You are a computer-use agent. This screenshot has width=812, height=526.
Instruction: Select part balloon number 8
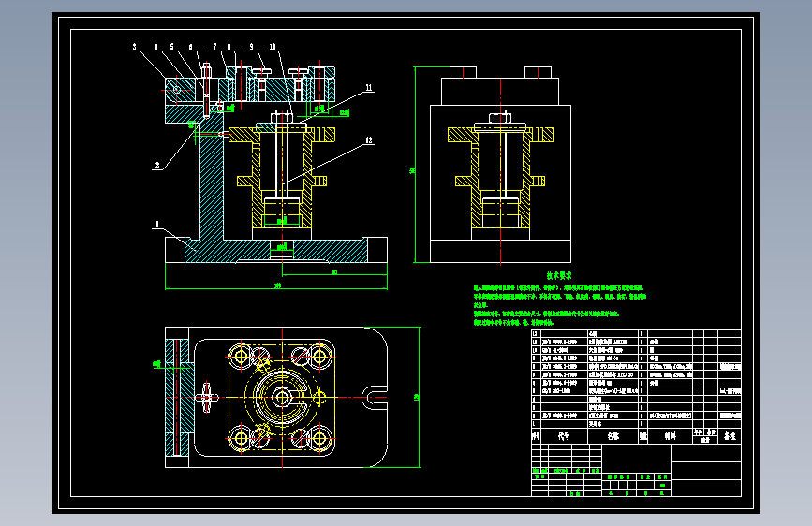point(229,47)
